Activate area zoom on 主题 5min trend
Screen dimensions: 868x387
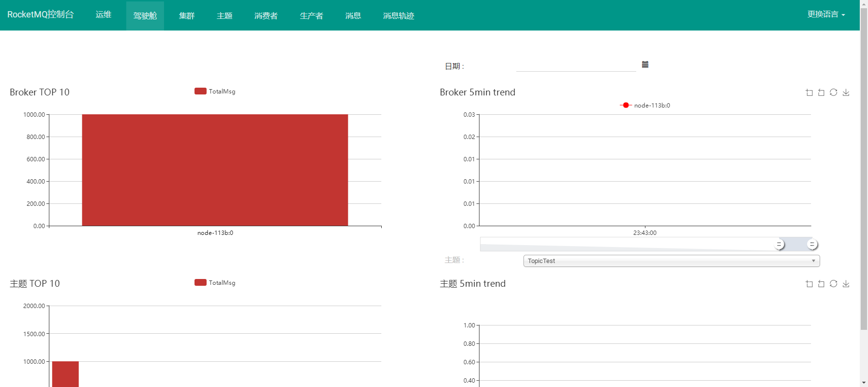click(x=809, y=284)
